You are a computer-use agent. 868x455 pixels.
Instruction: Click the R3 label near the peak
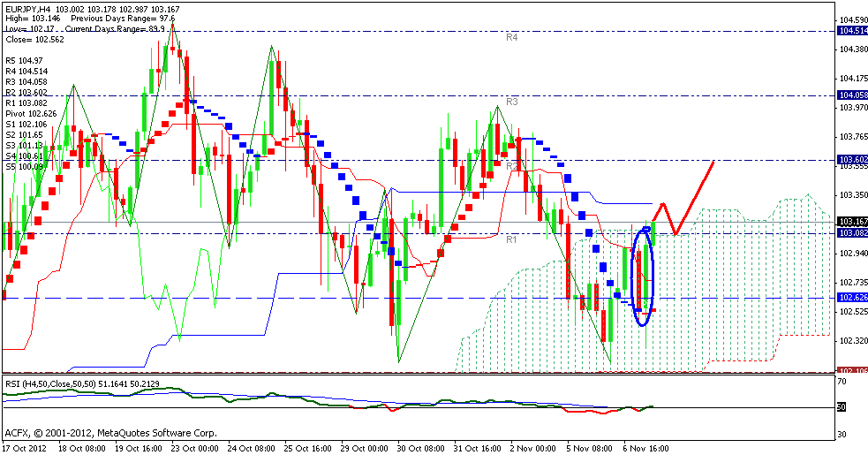[511, 102]
